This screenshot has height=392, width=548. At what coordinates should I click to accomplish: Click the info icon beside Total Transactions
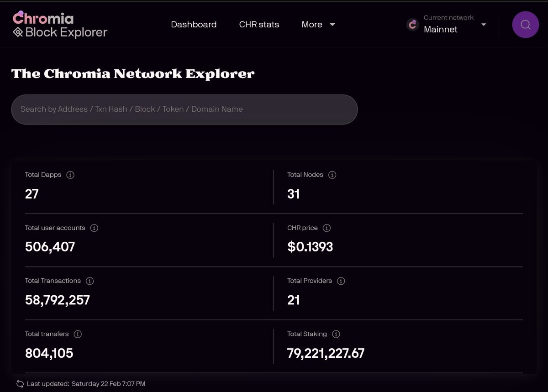pos(90,281)
